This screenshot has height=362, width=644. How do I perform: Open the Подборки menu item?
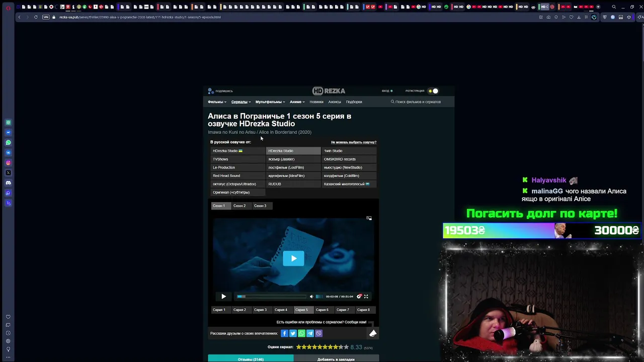(354, 102)
